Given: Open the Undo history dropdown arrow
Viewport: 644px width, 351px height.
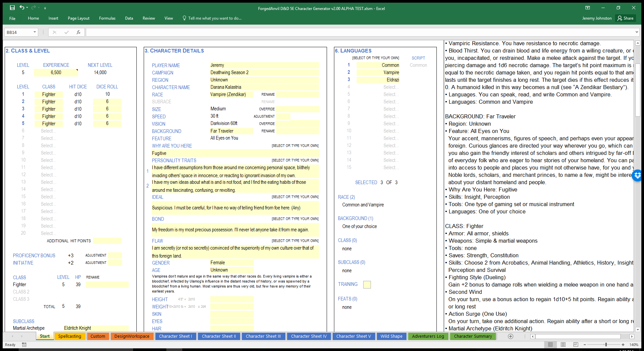Looking at the screenshot, I should click(x=27, y=8).
